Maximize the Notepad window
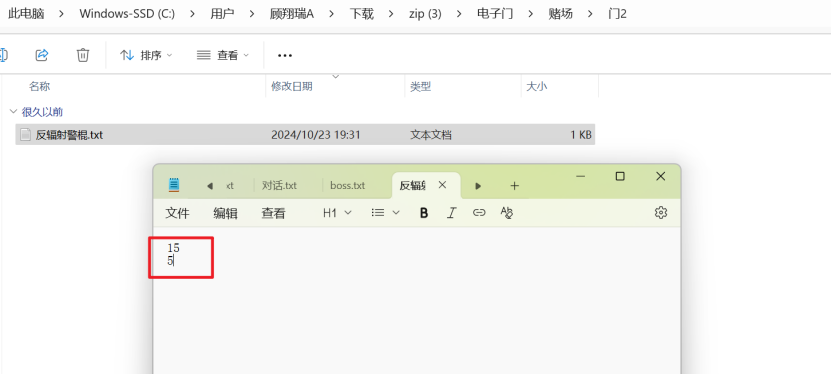 pos(620,176)
